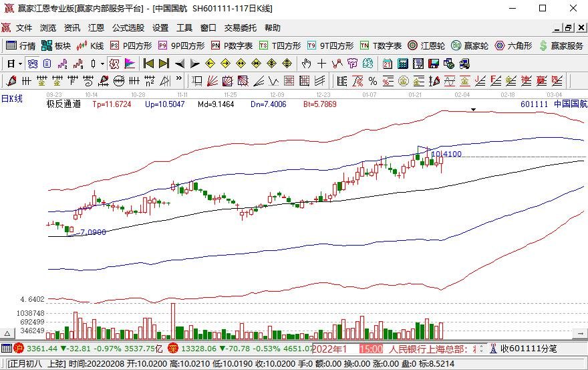
Task: Select the step-line chart icon labeled 9
Action: [78, 64]
